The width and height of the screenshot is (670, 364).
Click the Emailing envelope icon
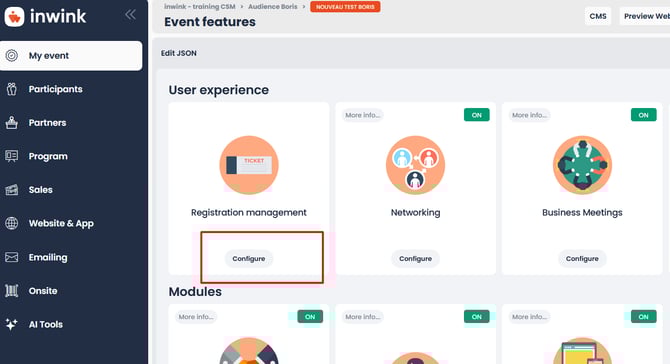(x=12, y=257)
